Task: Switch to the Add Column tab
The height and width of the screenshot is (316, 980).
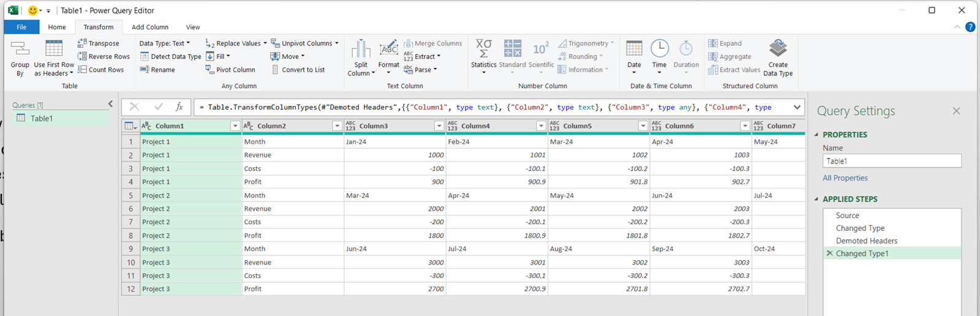Action: click(150, 27)
